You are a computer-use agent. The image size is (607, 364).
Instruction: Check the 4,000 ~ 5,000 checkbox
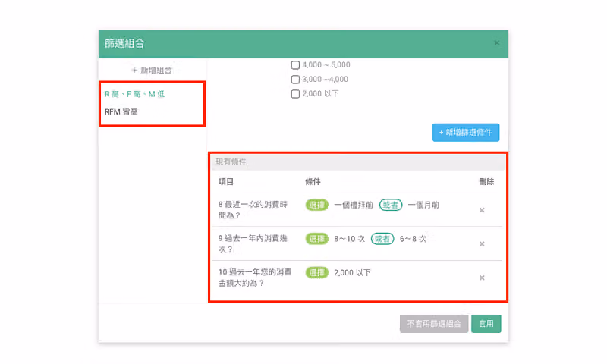point(295,65)
